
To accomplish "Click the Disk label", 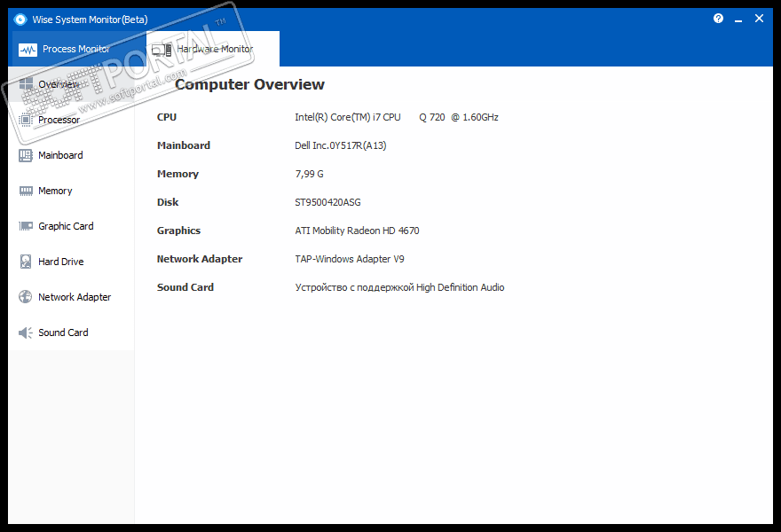I will pos(168,202).
